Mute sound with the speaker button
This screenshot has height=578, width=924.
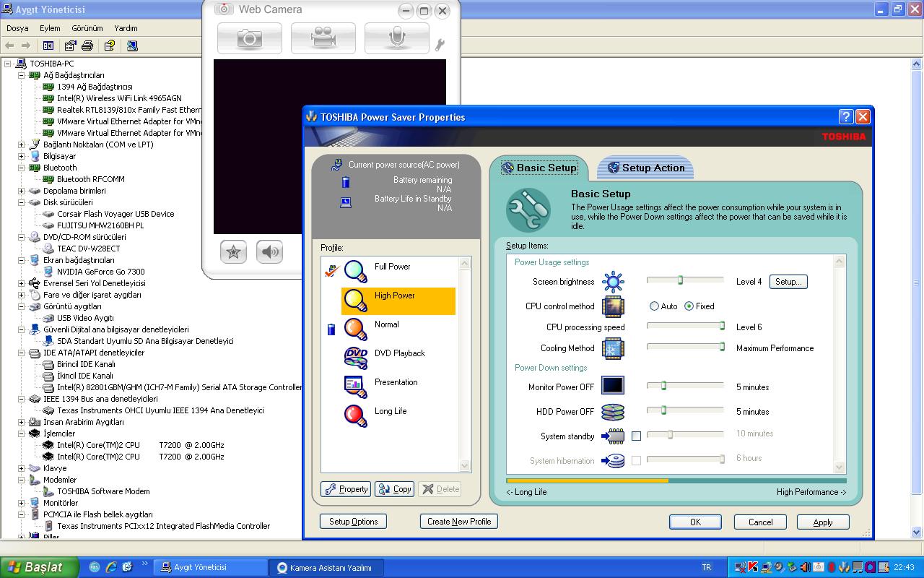(269, 251)
